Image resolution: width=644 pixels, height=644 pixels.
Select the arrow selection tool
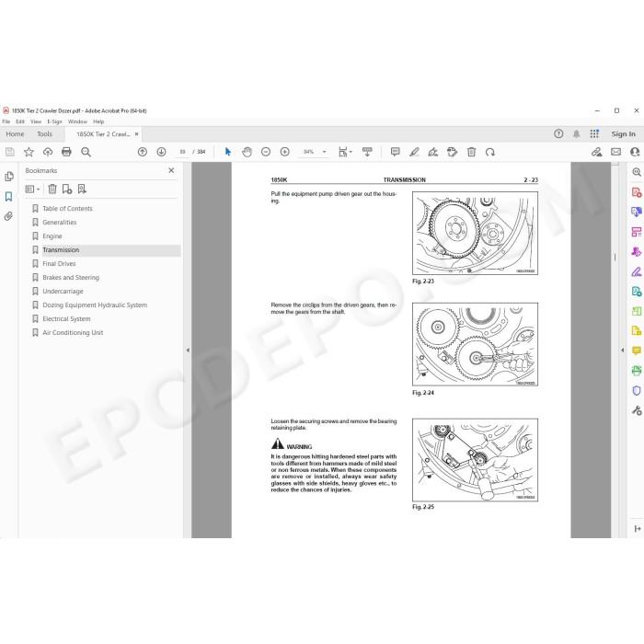pos(228,152)
